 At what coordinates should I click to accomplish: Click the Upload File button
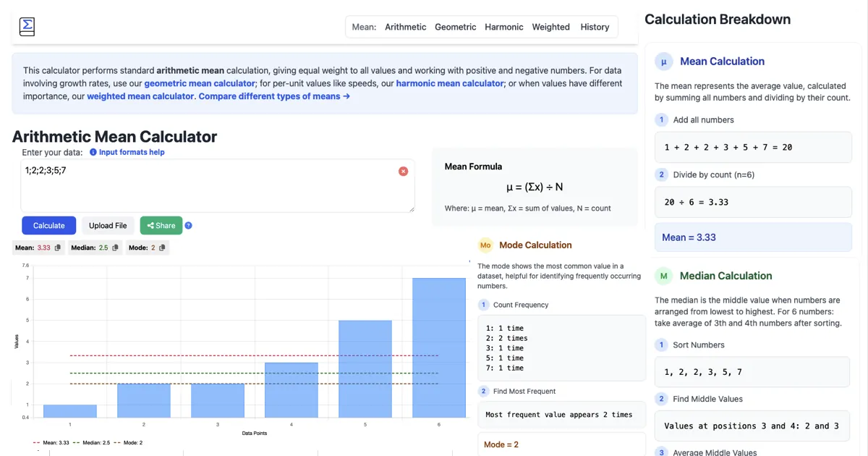[x=107, y=225]
